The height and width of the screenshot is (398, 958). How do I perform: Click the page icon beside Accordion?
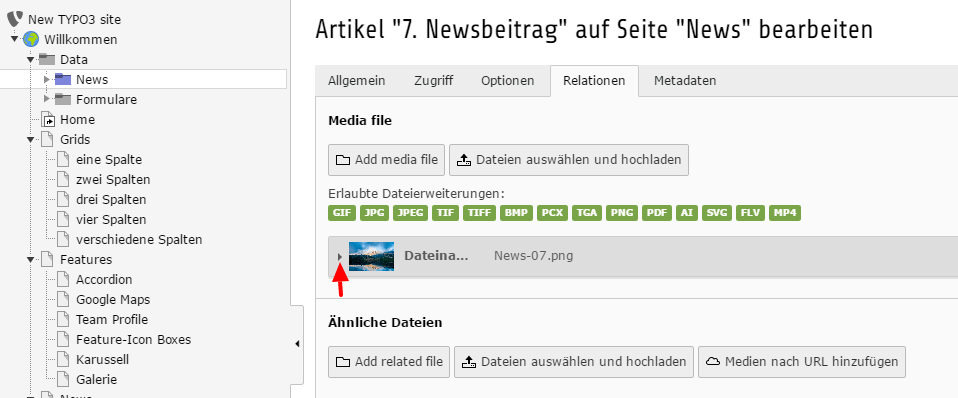(x=64, y=279)
